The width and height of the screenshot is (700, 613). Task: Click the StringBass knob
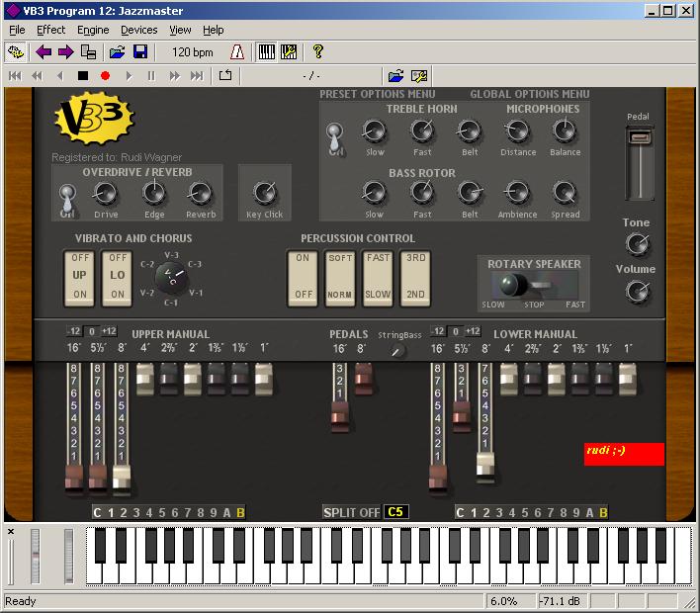click(x=396, y=351)
